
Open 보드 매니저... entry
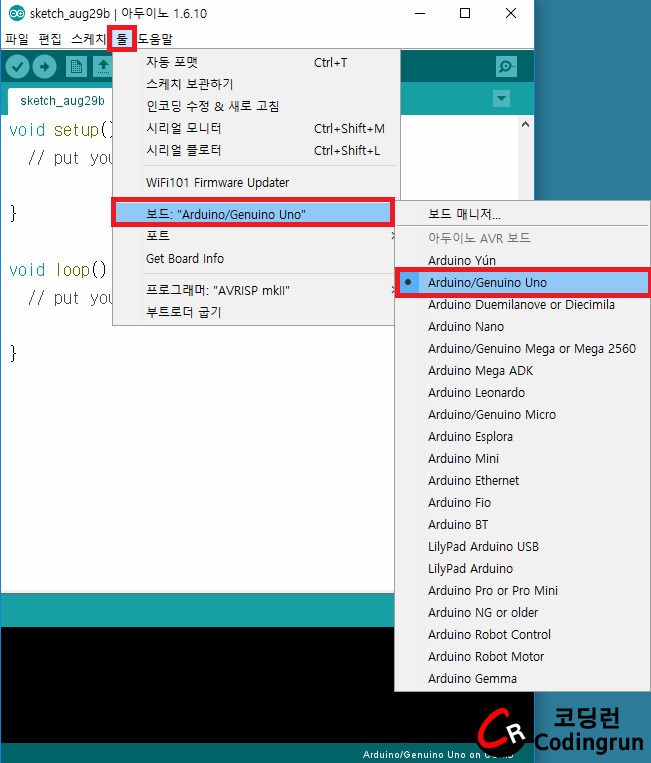point(523,214)
